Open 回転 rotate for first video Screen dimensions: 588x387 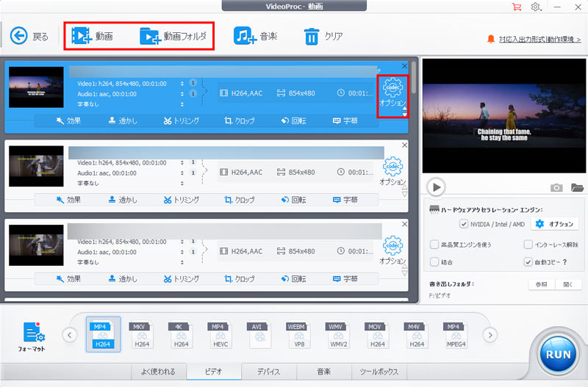(x=293, y=120)
